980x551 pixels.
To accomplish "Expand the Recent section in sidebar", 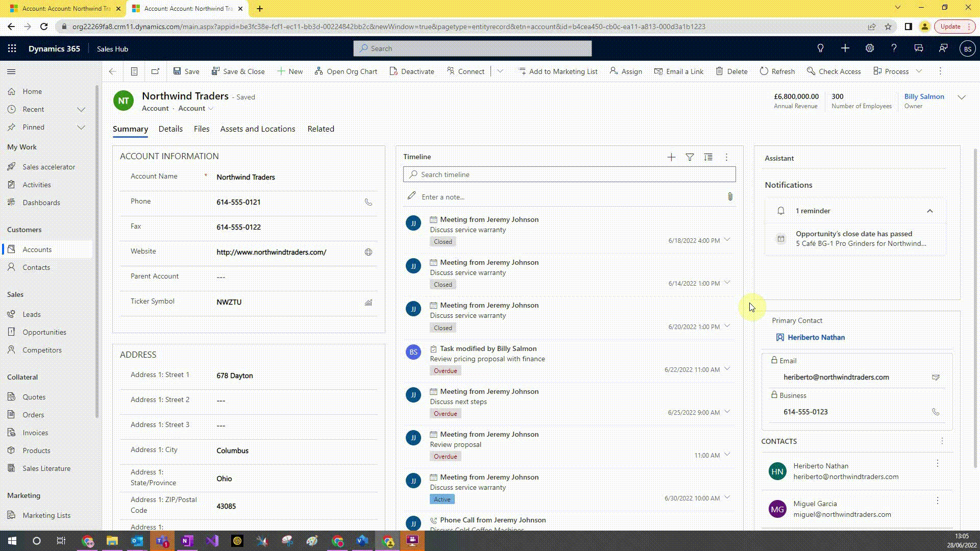I will 81,109.
